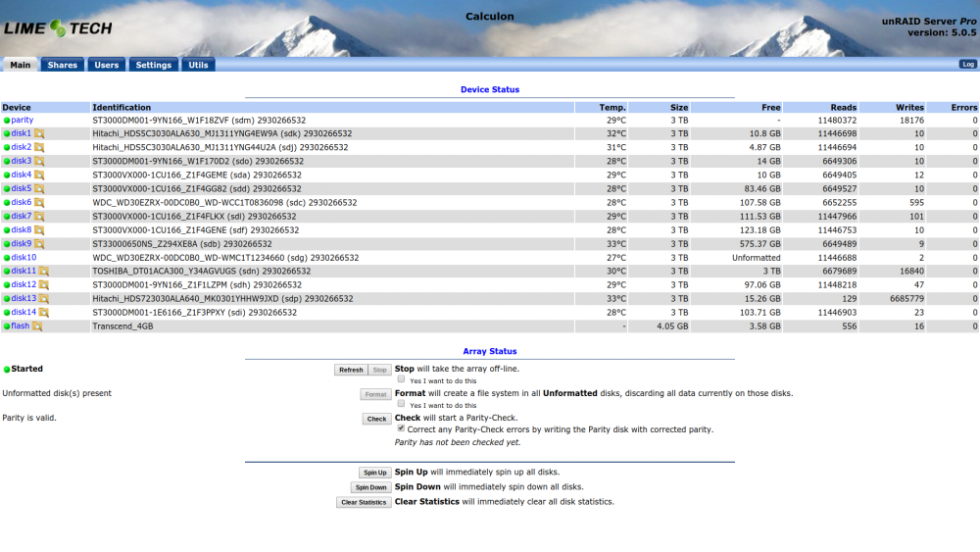Click green status ball beside Started

point(7,370)
